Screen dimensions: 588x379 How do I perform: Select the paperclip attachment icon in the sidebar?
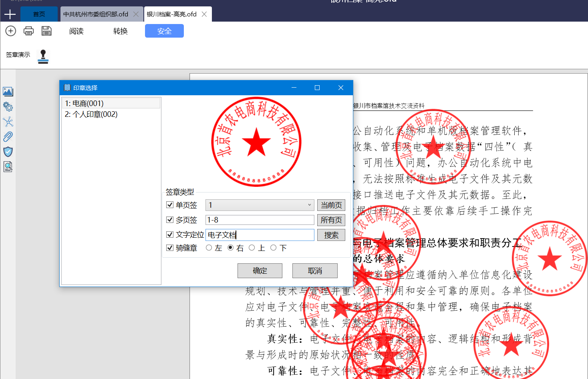click(x=8, y=136)
